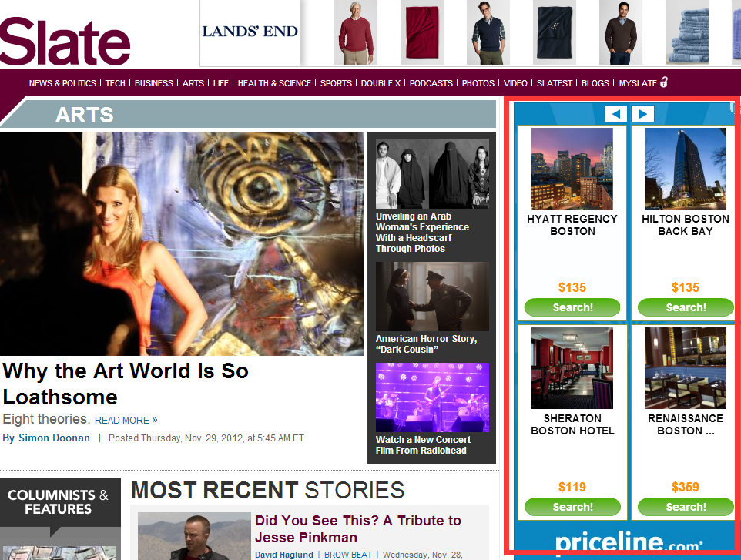This screenshot has width=741, height=560.
Task: Click the $359 Renaissance price
Action: click(x=686, y=488)
